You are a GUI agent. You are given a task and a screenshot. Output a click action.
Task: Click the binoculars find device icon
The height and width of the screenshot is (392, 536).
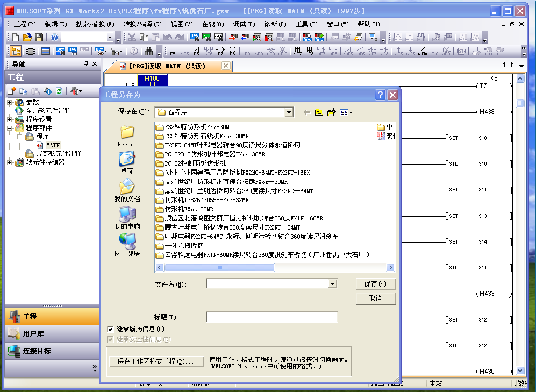147,52
